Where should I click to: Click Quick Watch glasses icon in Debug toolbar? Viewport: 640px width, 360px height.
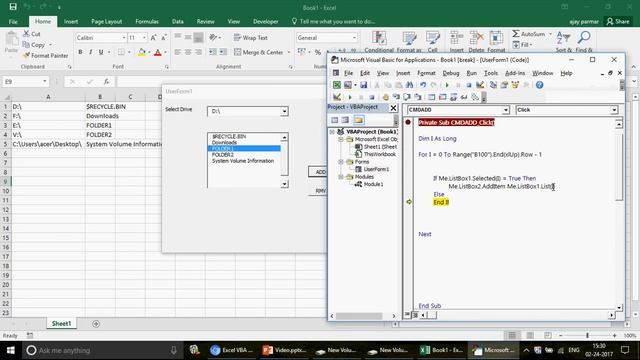click(464, 97)
